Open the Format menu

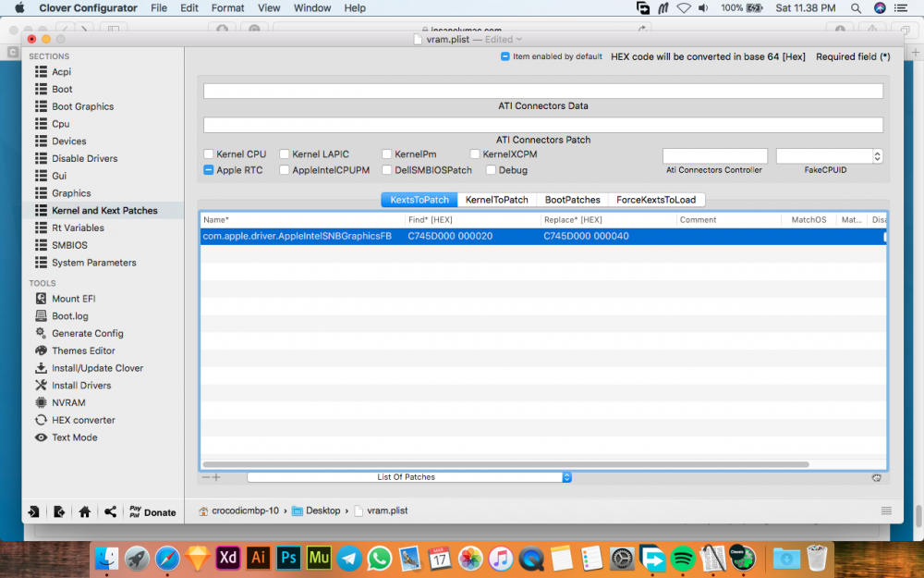227,8
